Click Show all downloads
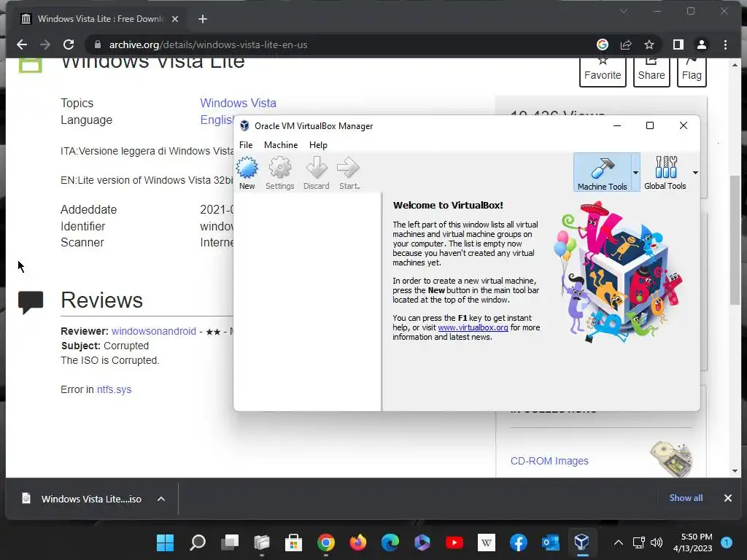Viewport: 747px width, 560px height. [x=686, y=498]
